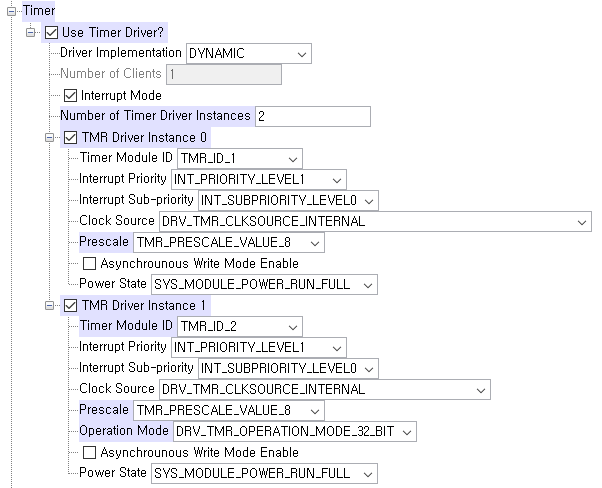Open Timer Module ID TMR_ID_1 dropdown
Viewport: 602px width, 488px height.
[239, 158]
